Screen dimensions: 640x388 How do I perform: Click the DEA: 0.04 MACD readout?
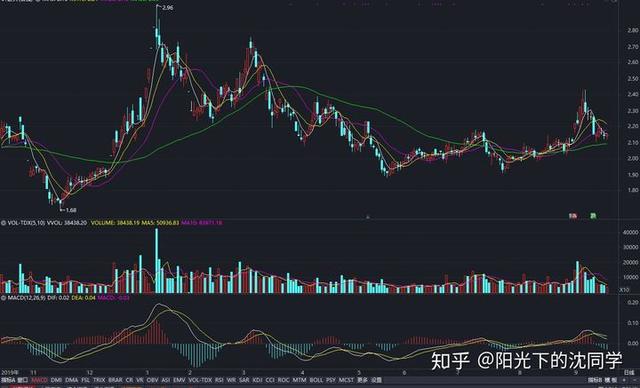(83, 298)
